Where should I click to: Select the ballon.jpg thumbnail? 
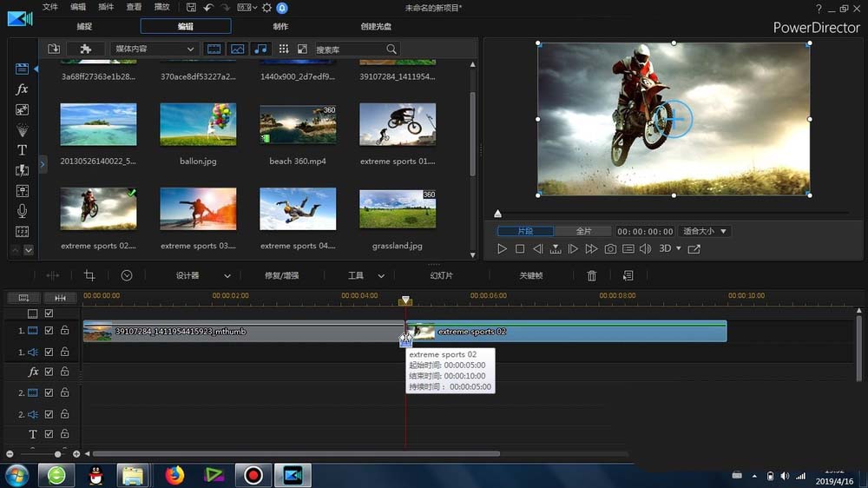pyautogui.click(x=198, y=125)
